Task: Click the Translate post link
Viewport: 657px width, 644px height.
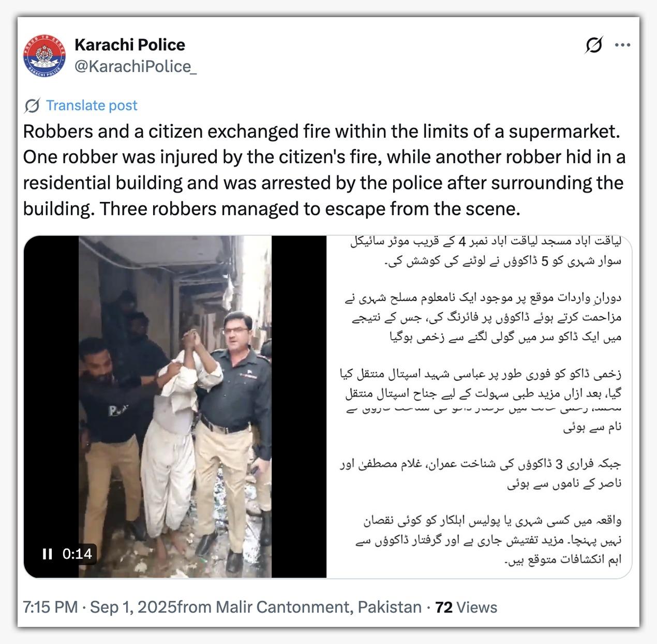Action: tap(92, 105)
